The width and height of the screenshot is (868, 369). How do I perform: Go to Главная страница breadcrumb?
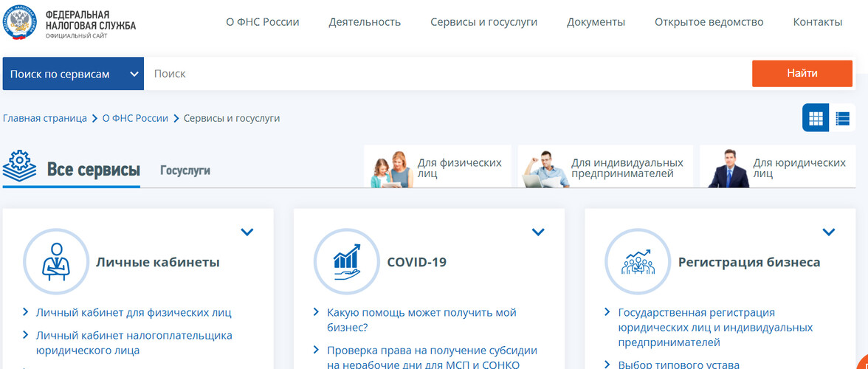pyautogui.click(x=45, y=118)
